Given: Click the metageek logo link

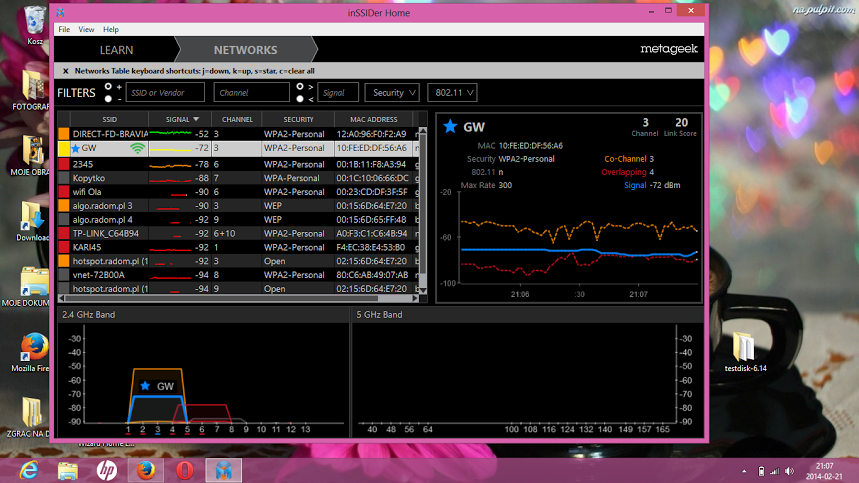Looking at the screenshot, I should (669, 49).
